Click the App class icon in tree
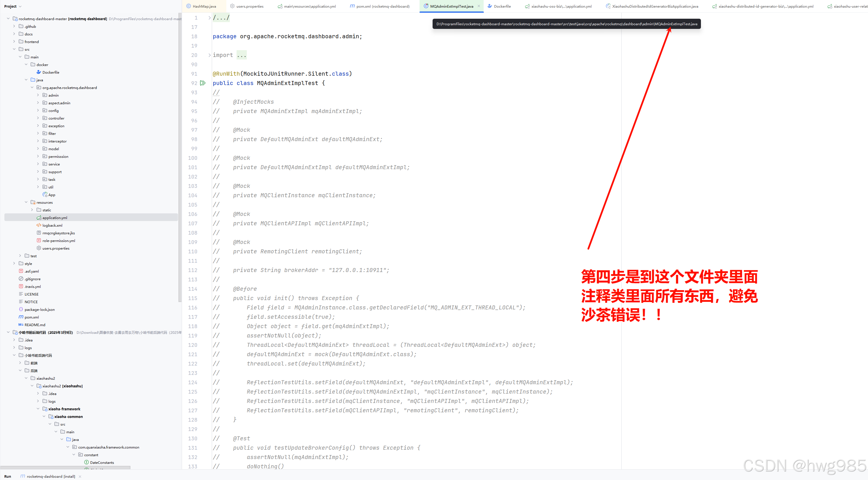868x480 pixels. (45, 195)
